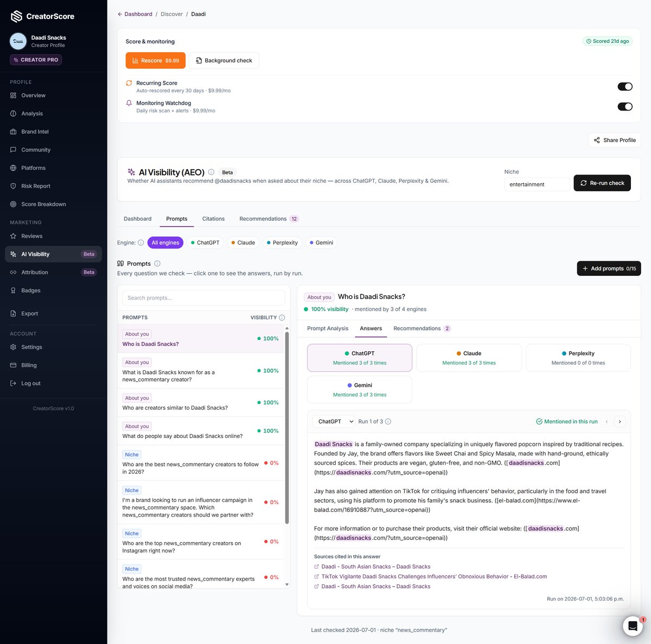Select prompt about what people say online
This screenshot has height=644, width=651.
pyautogui.click(x=201, y=431)
